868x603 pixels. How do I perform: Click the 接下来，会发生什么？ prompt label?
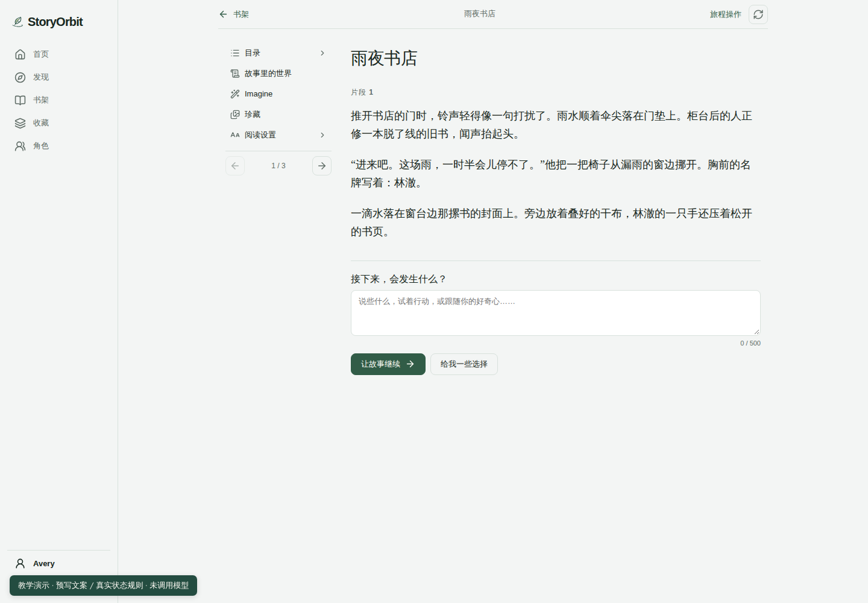pos(399,279)
